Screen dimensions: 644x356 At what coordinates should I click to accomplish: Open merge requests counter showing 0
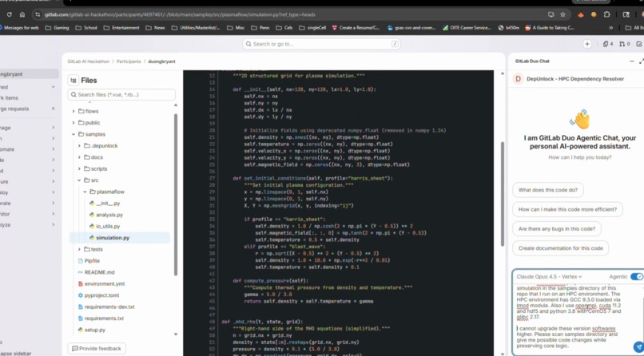click(624, 44)
